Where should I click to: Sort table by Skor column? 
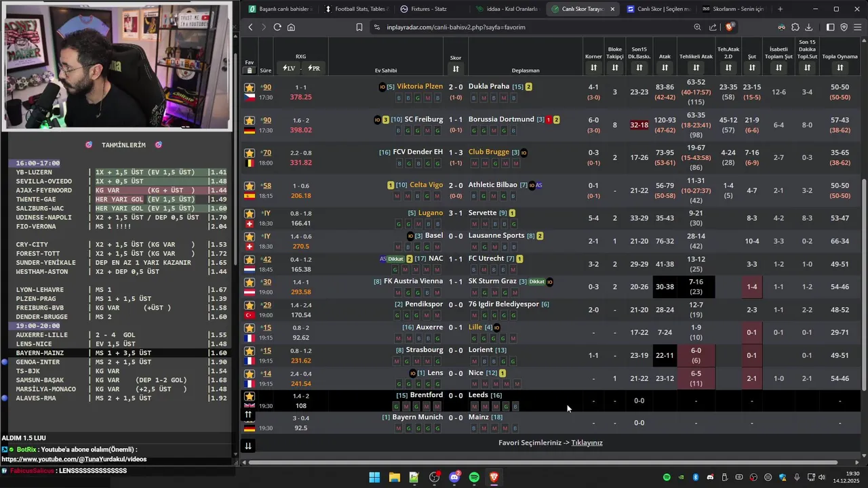pyautogui.click(x=456, y=68)
